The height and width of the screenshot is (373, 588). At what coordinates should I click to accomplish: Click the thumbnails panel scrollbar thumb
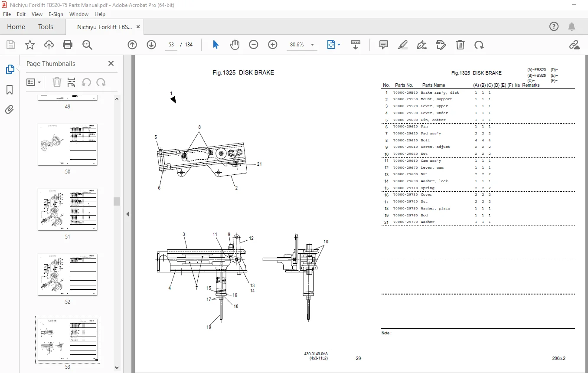pyautogui.click(x=117, y=201)
